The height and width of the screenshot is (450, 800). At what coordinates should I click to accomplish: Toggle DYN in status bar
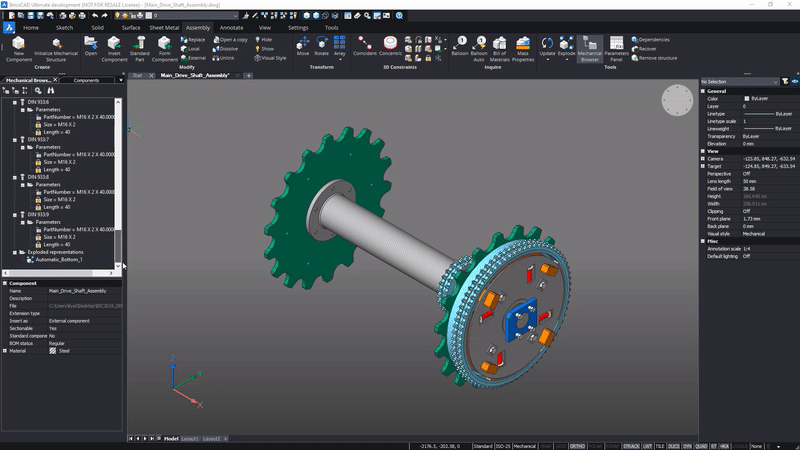click(687, 446)
